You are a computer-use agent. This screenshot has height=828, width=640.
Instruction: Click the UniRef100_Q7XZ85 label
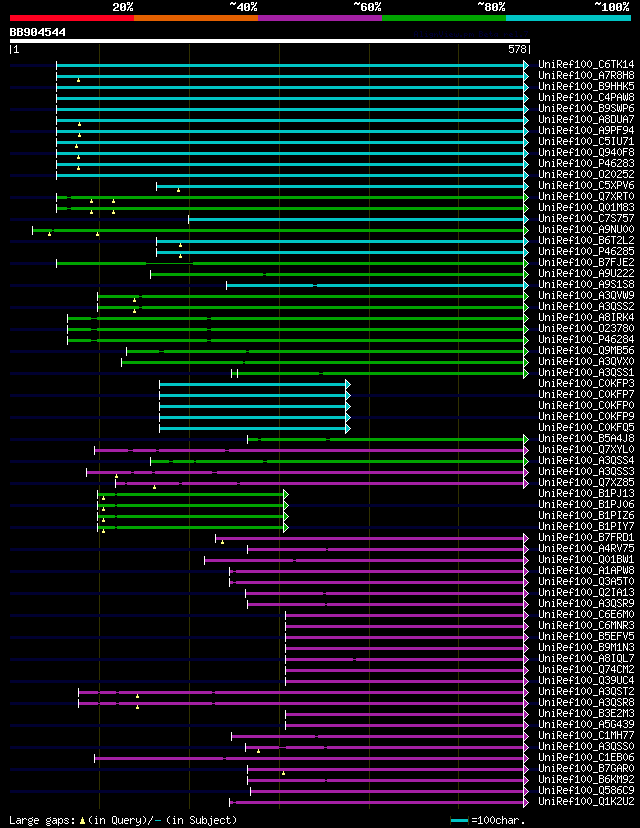586,483
